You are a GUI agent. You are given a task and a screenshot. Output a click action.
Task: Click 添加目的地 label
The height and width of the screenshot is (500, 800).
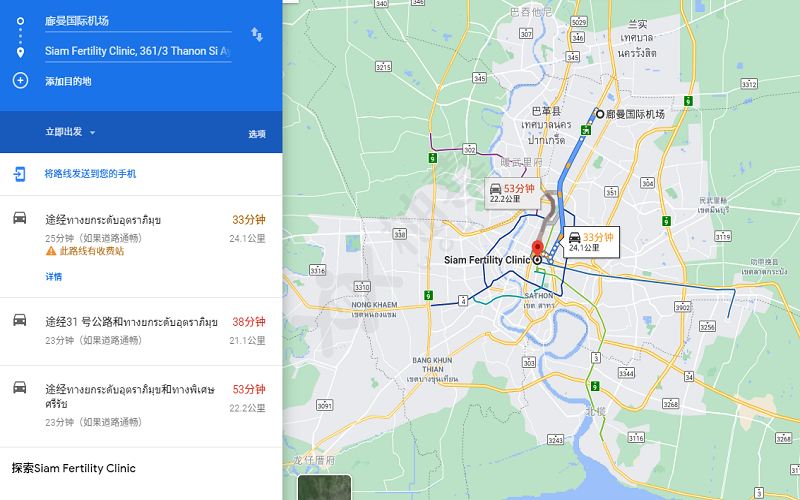coord(68,81)
